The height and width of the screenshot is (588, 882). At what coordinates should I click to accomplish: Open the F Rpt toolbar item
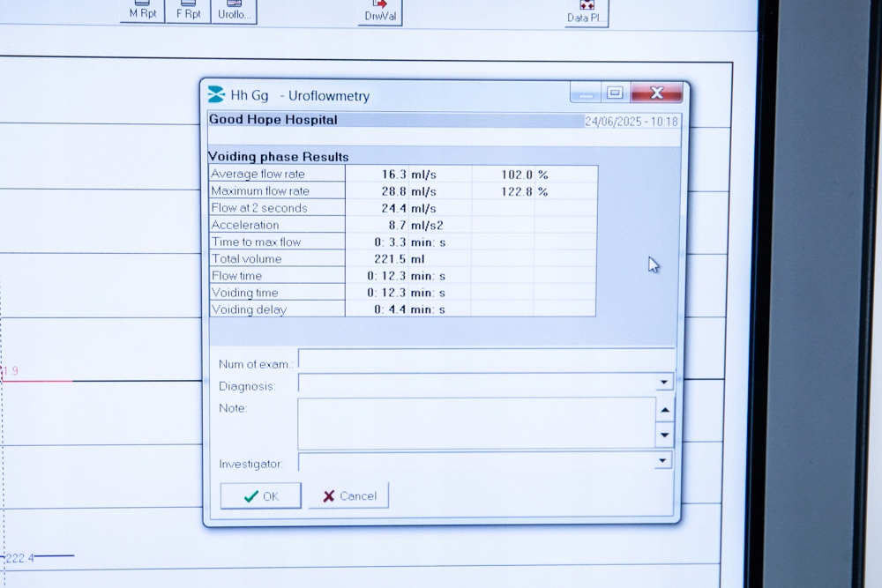click(x=188, y=11)
